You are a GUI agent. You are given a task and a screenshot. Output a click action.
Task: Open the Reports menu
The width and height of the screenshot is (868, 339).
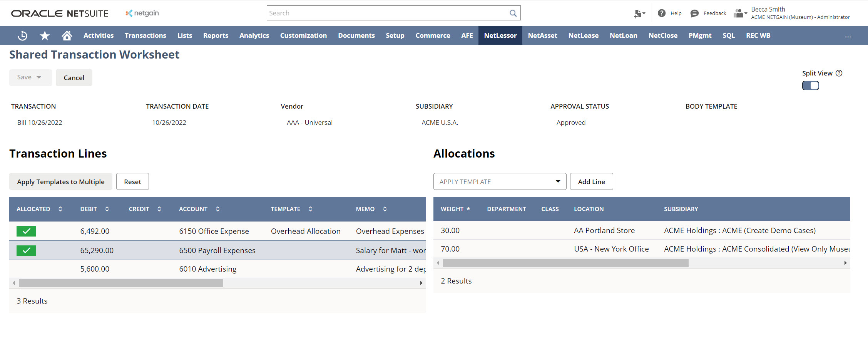216,35
